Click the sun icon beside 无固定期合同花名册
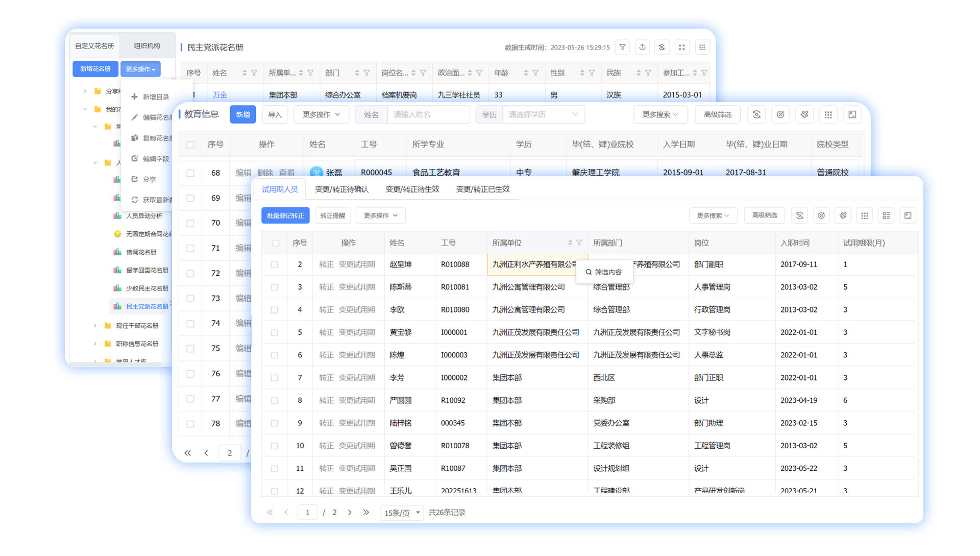The width and height of the screenshot is (980, 556). coord(117,234)
